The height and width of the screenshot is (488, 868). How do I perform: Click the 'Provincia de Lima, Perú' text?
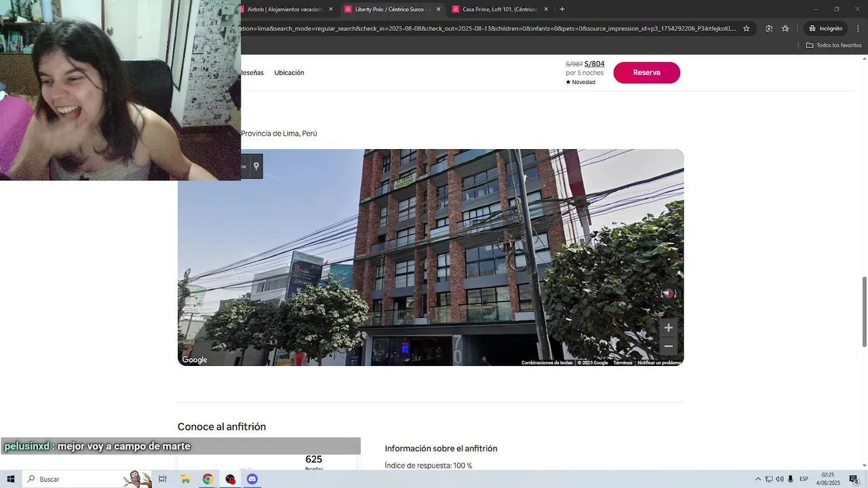pos(279,134)
